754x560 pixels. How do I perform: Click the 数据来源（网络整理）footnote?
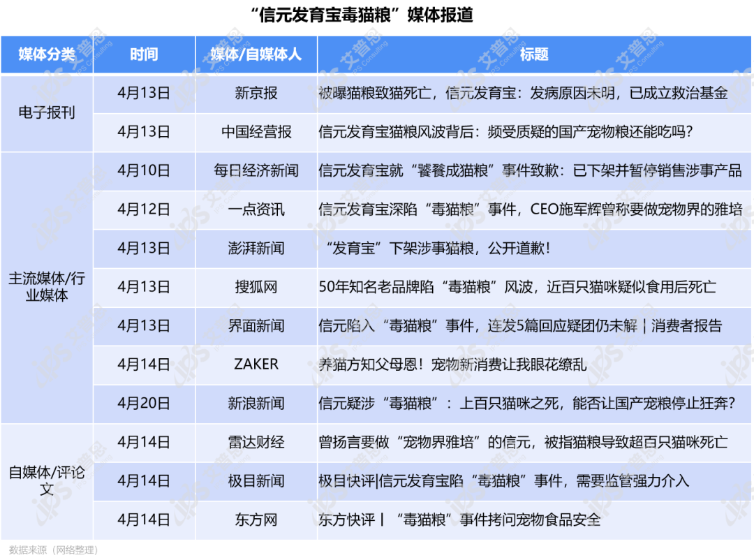(x=53, y=550)
